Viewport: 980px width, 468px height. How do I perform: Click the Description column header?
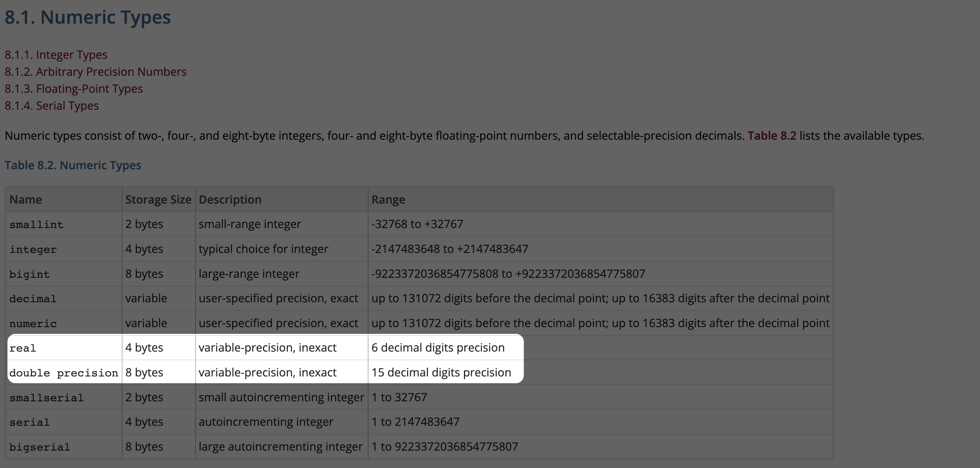point(282,199)
